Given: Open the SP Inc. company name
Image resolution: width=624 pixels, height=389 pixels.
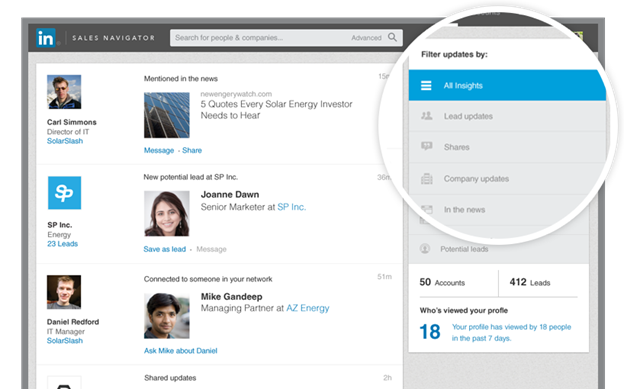Looking at the screenshot, I should 60,225.
